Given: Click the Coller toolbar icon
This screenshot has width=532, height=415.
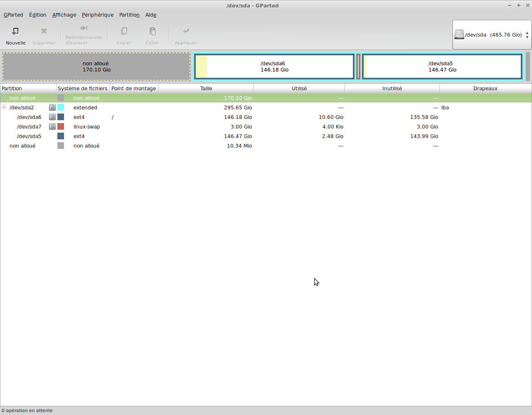Looking at the screenshot, I should point(152,31).
